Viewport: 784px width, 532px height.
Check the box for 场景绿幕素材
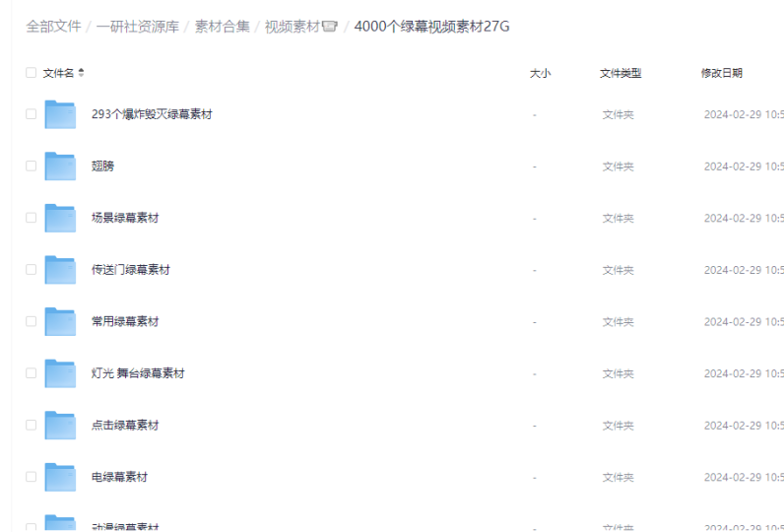(x=31, y=218)
